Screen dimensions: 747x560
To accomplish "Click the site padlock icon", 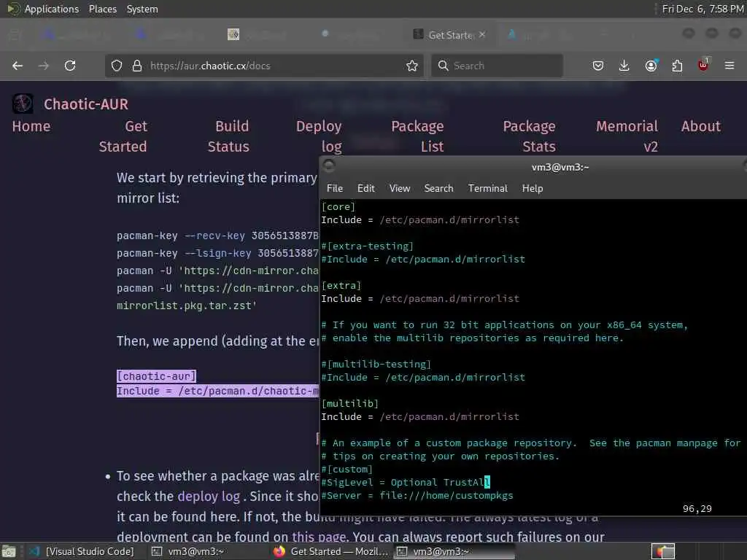I will 137,66.
